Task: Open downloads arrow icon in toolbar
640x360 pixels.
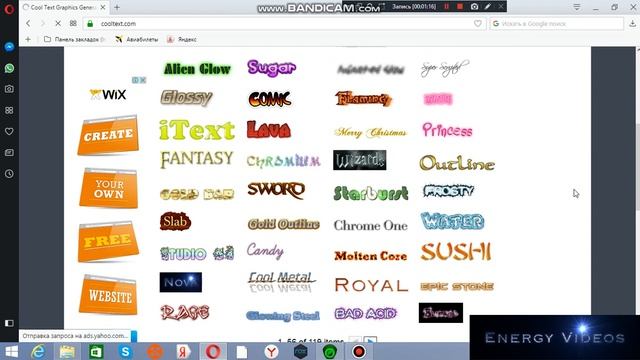Action: click(632, 24)
